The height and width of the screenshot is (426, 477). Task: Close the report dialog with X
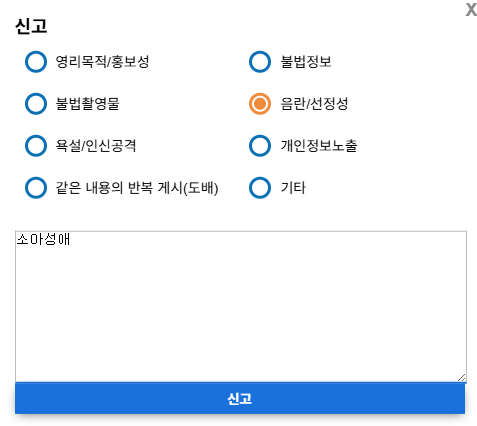click(x=471, y=9)
